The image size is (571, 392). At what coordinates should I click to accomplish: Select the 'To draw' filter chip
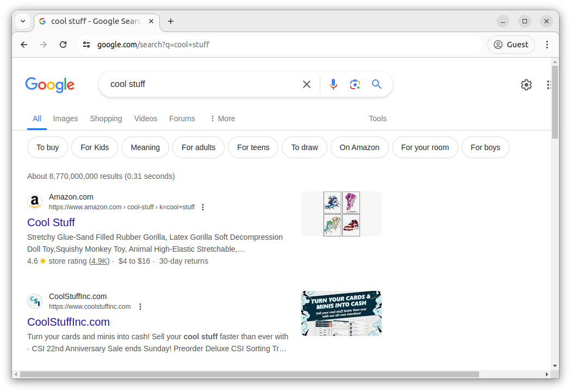[x=305, y=147]
